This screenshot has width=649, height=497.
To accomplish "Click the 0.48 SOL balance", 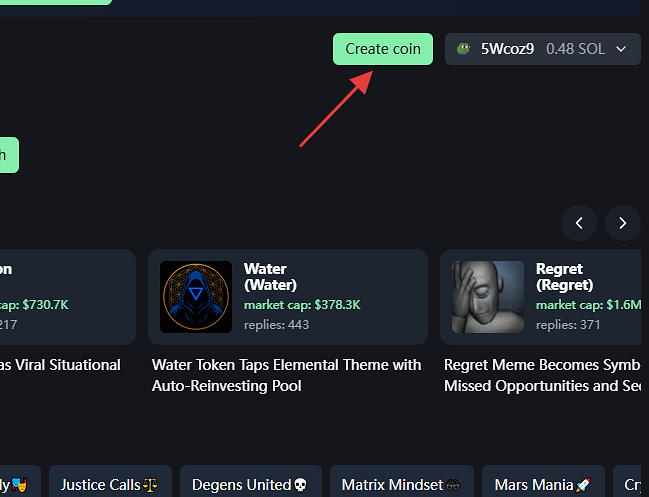I will 574,49.
